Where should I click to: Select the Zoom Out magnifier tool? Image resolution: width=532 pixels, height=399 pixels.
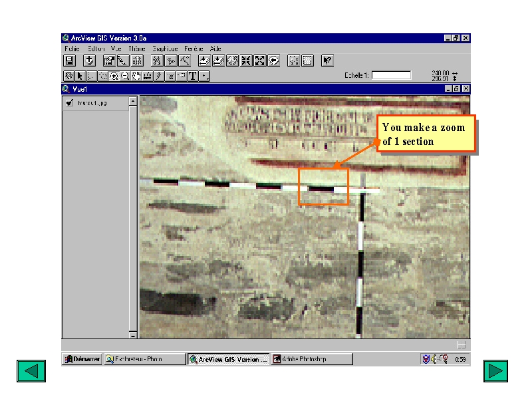coord(125,76)
